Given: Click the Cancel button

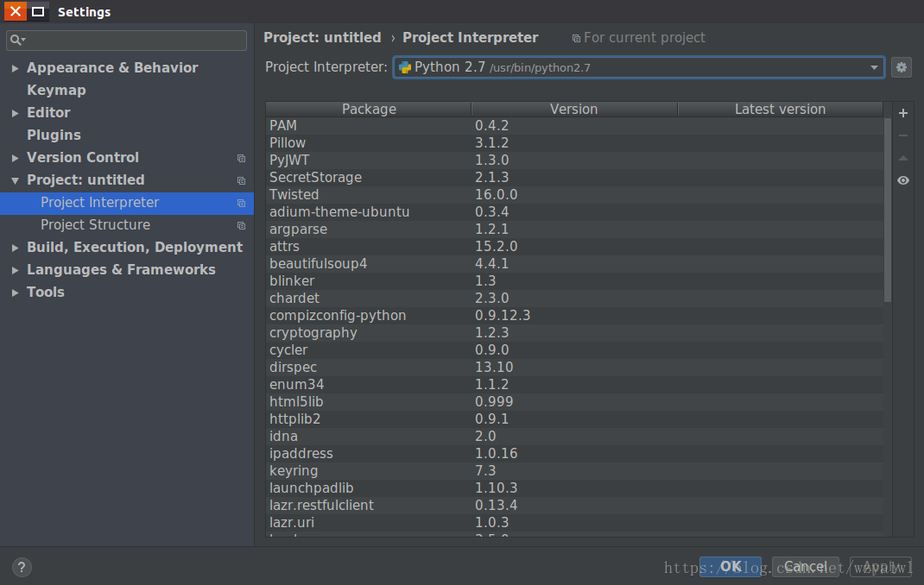Looking at the screenshot, I should (805, 566).
